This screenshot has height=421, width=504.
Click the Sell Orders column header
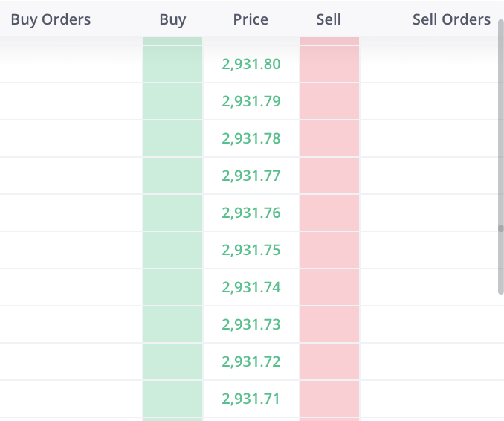pos(451,19)
